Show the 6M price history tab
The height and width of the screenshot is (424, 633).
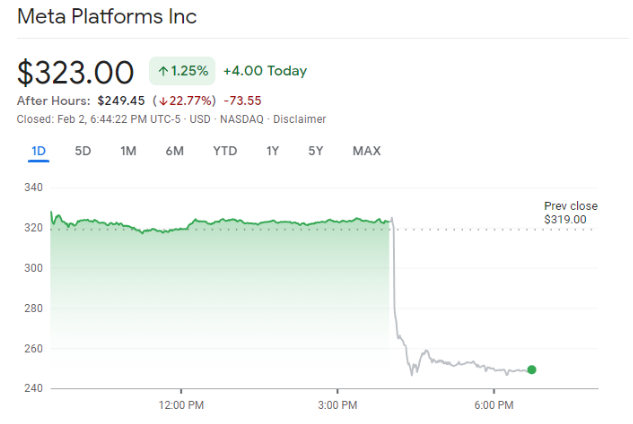(174, 151)
